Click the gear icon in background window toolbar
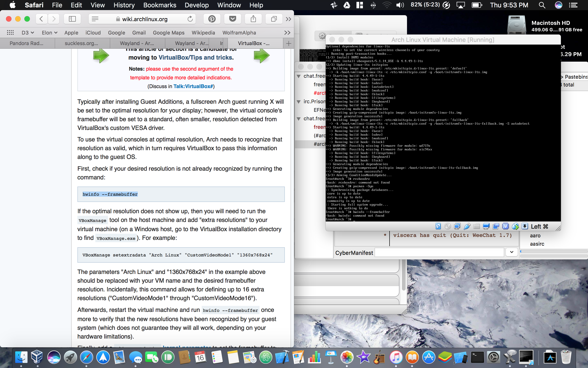 [322, 36]
